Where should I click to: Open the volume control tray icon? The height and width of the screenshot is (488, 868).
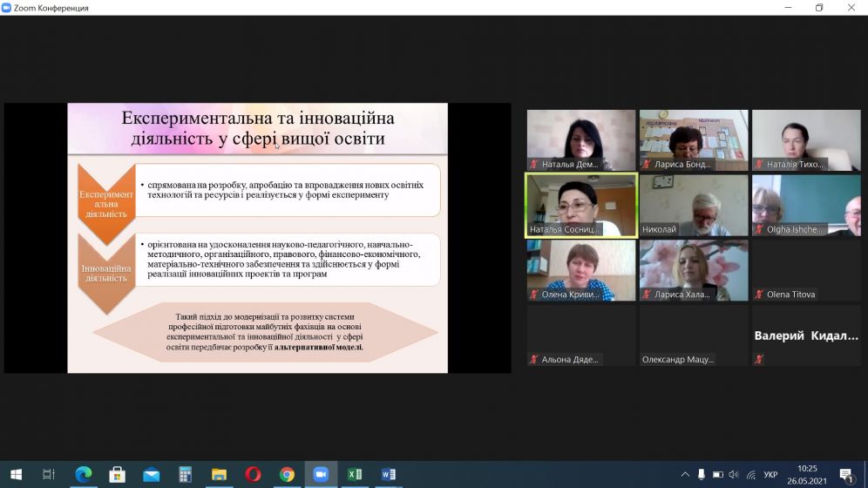734,474
